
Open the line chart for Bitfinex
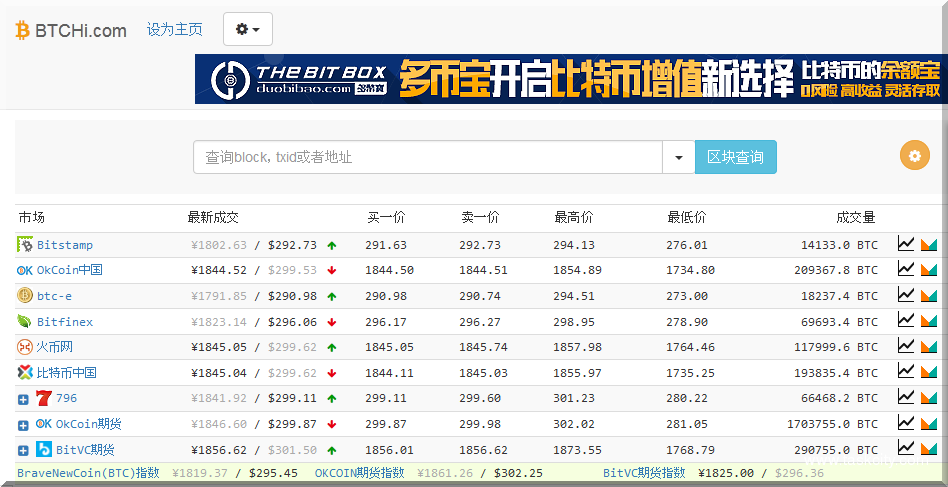pyautogui.click(x=906, y=320)
